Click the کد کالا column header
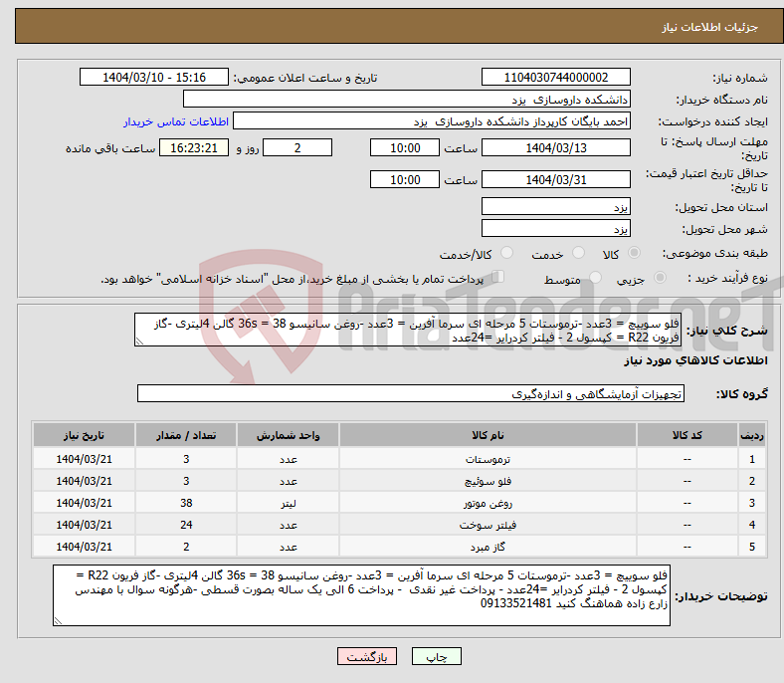Image resolution: width=784 pixels, height=683 pixels. point(687,435)
